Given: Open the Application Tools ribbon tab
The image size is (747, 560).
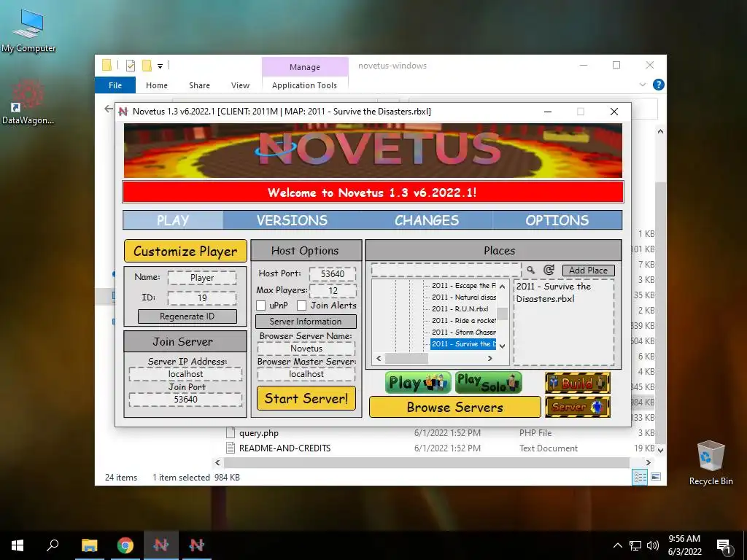Looking at the screenshot, I should coord(304,85).
